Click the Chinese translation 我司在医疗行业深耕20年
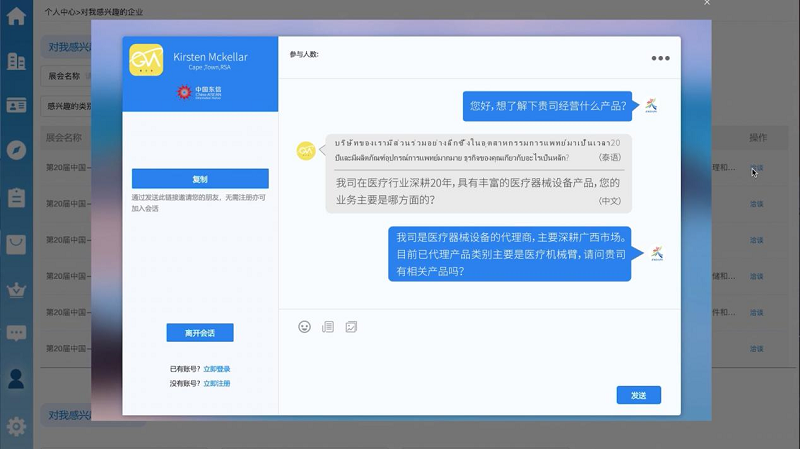800x449 pixels. tap(478, 191)
